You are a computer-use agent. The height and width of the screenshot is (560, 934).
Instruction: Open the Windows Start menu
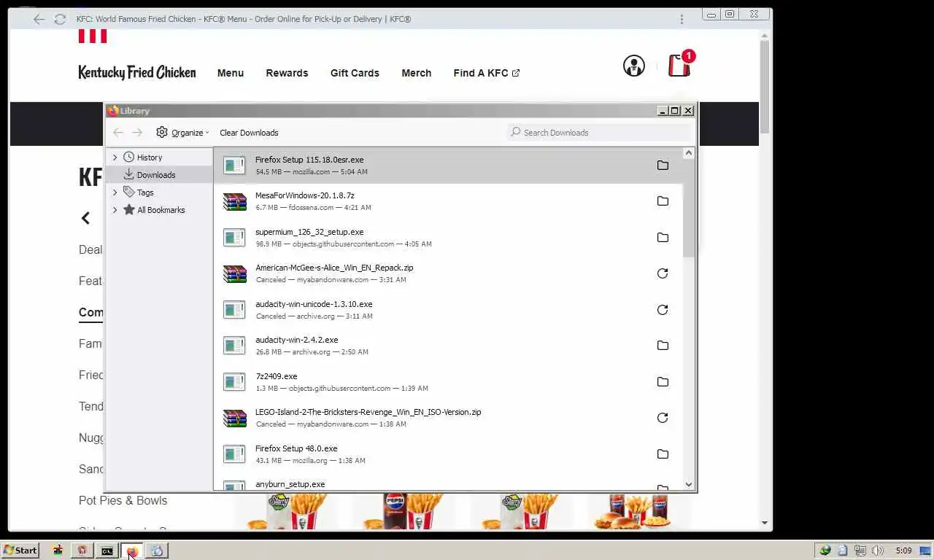pos(20,551)
